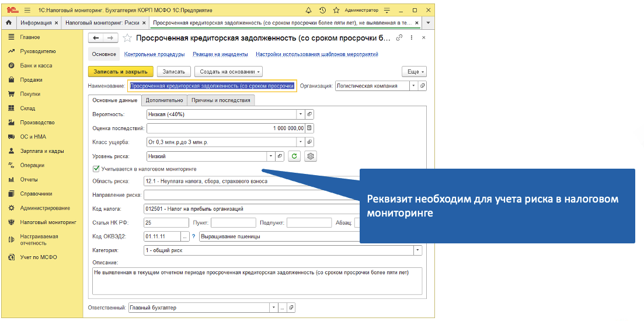Switch to the Дополнительно tab
The image size is (644, 321).
[x=165, y=100]
